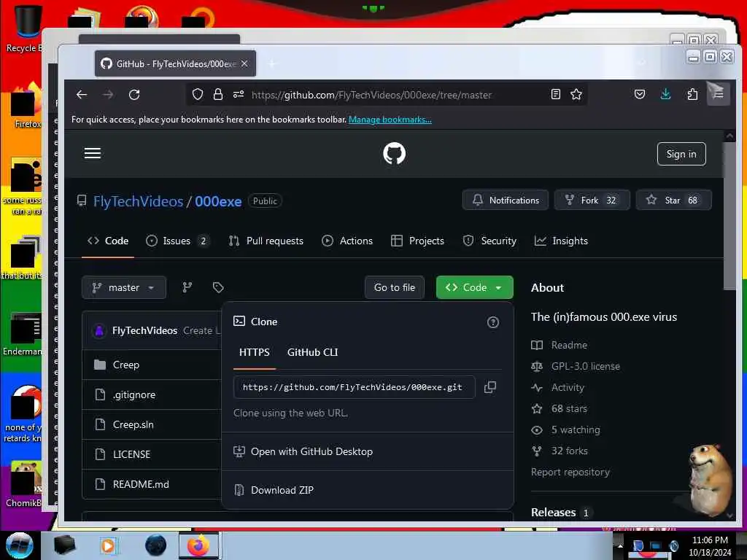Switch to GitHub CLI clone tab
Screen dimensions: 747x560
click(312, 352)
